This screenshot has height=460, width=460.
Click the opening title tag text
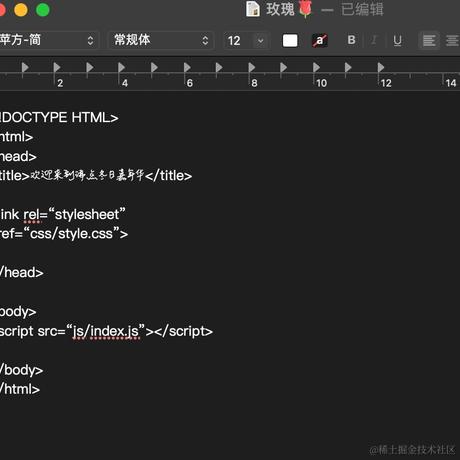pyautogui.click(x=15, y=176)
